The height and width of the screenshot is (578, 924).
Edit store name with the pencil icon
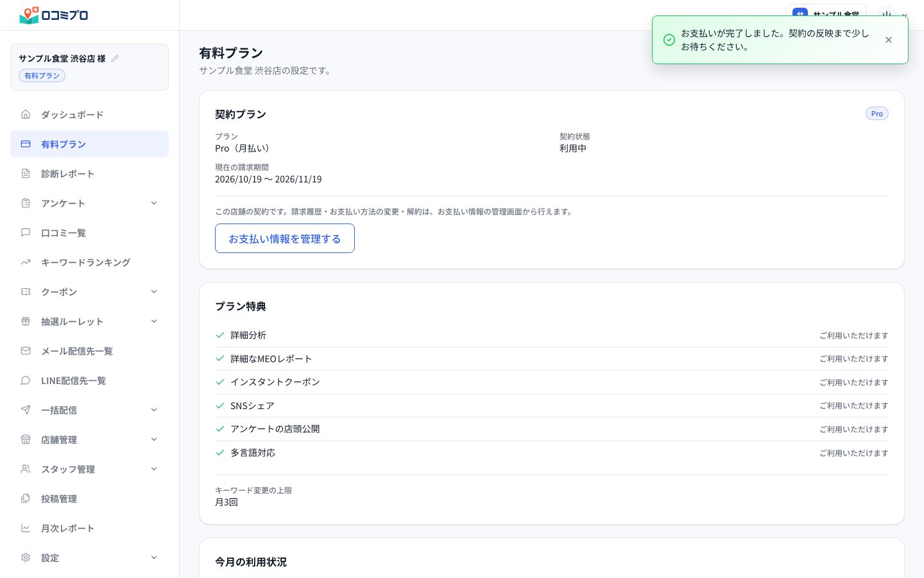pyautogui.click(x=115, y=58)
